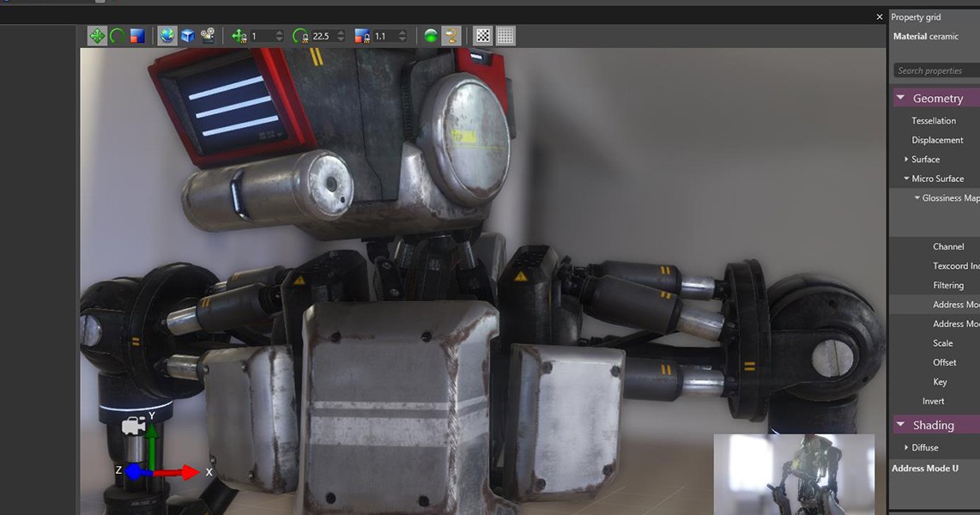The height and width of the screenshot is (515, 980).
Task: Collapse the Geometry section
Action: pos(901,98)
